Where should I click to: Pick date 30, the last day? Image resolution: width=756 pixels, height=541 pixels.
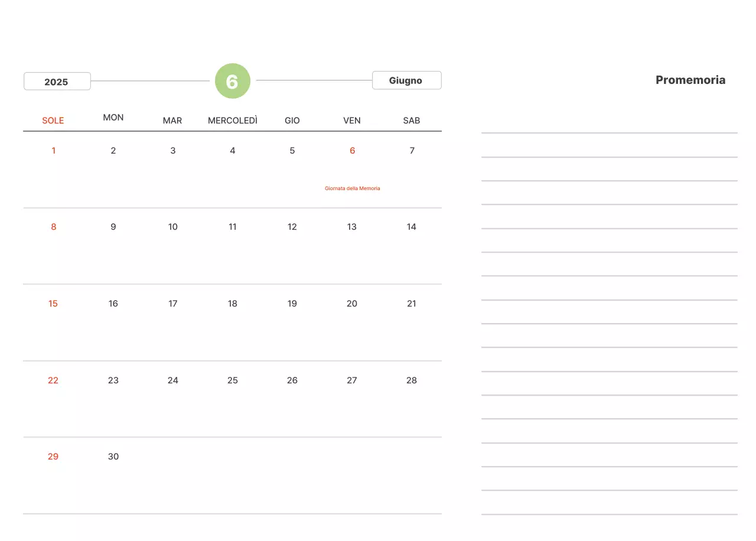click(113, 457)
